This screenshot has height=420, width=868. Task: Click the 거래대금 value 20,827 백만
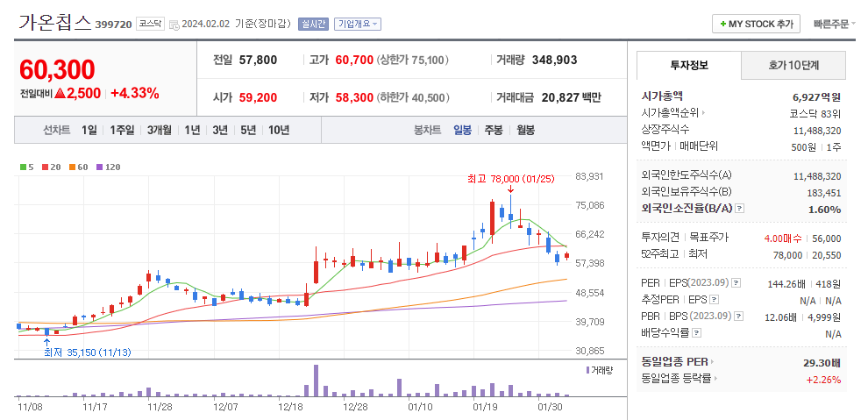coord(572,98)
